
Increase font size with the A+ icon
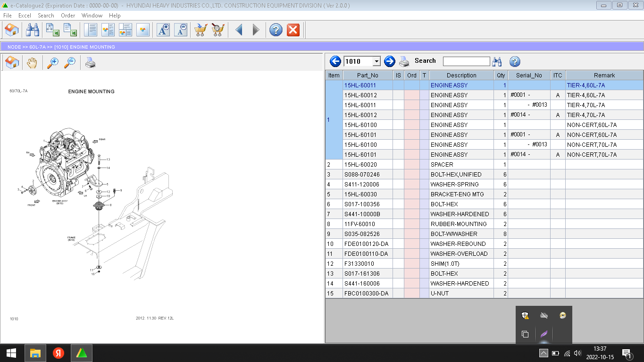tap(163, 30)
